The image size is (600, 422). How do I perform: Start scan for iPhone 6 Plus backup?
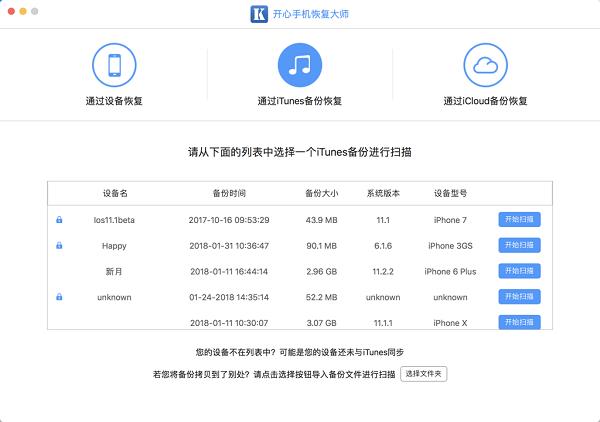pos(519,271)
